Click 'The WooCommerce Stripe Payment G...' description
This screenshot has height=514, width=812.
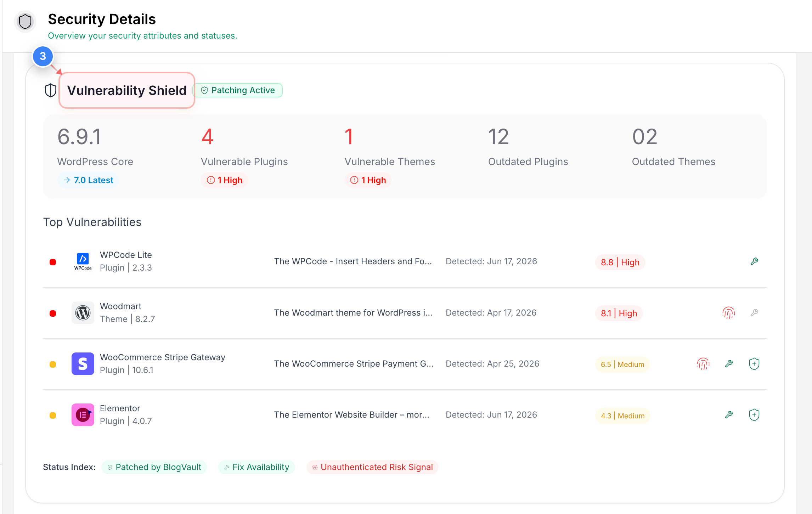click(354, 364)
